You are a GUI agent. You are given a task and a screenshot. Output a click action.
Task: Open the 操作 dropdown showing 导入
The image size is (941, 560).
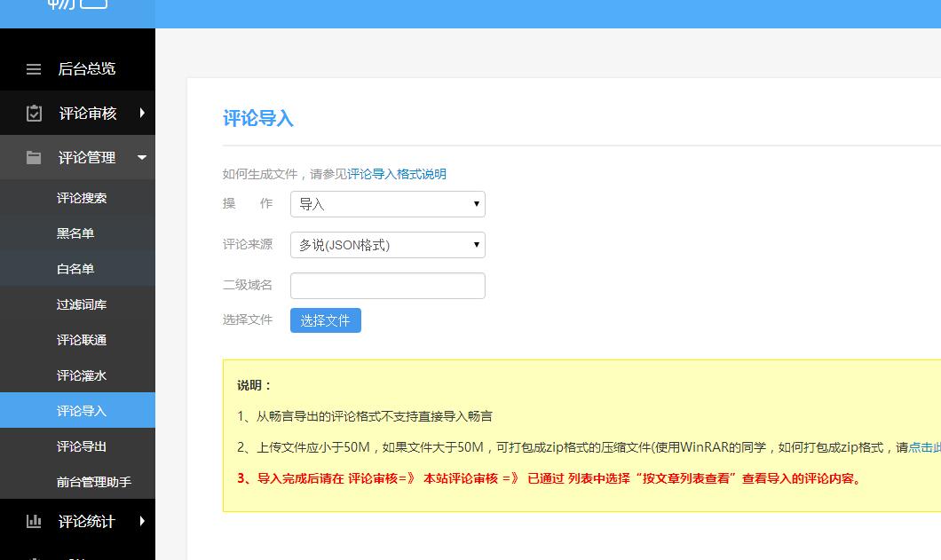pyautogui.click(x=387, y=203)
